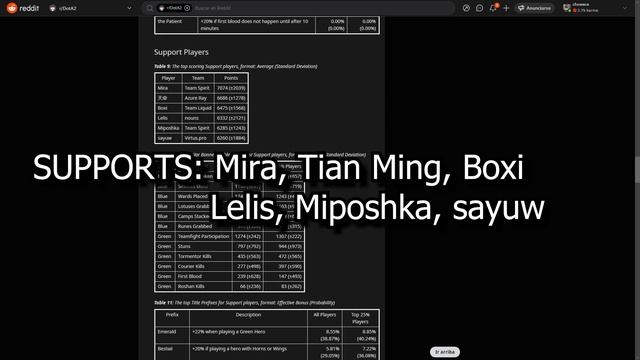Open the Popular explore compass icon
This screenshot has width=640, height=360.
pos(466,8)
